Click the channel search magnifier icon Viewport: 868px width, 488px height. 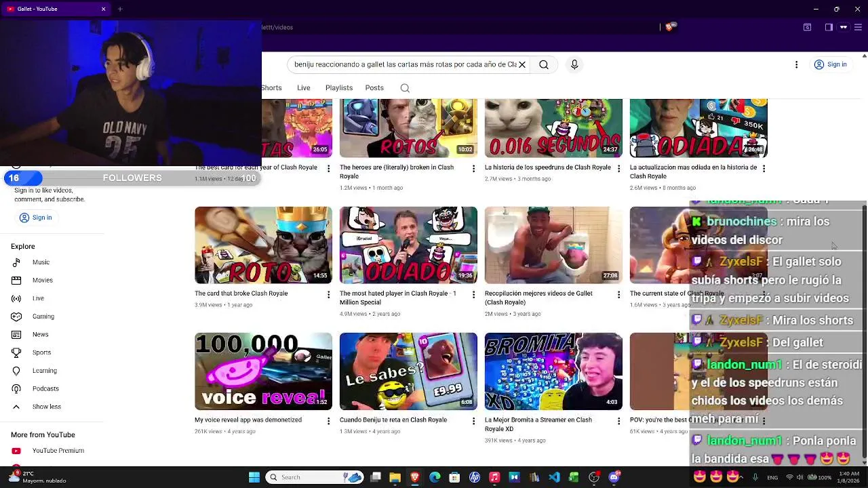click(405, 88)
